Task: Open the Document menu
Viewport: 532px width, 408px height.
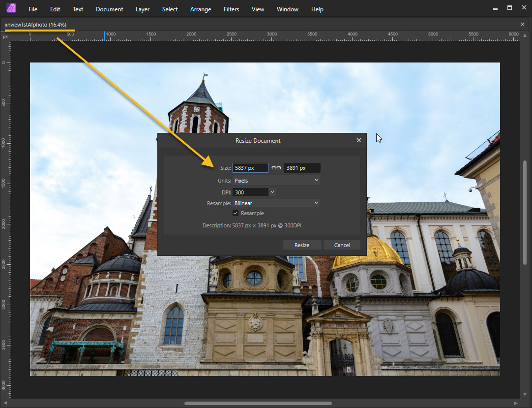Action: pyautogui.click(x=109, y=9)
